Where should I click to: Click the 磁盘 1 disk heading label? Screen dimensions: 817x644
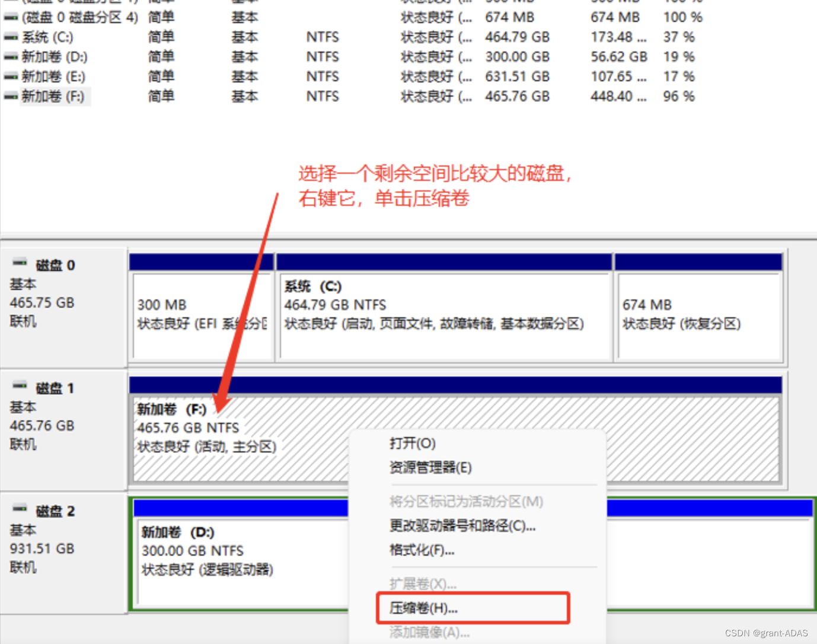click(55, 388)
